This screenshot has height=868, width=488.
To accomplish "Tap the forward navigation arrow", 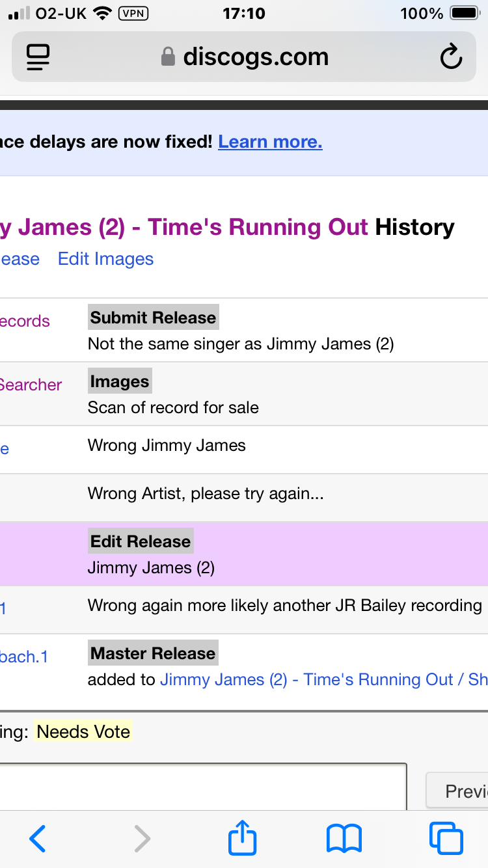I will 142,839.
